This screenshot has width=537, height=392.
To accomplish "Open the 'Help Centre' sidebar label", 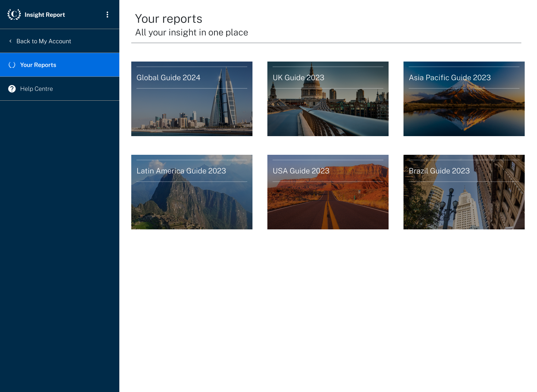I will pos(37,89).
